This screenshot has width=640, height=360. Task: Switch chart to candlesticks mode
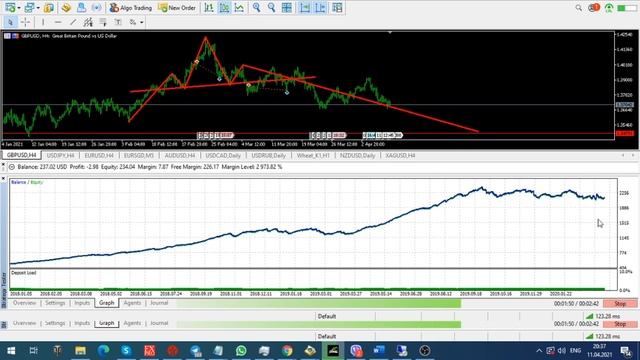(224, 7)
